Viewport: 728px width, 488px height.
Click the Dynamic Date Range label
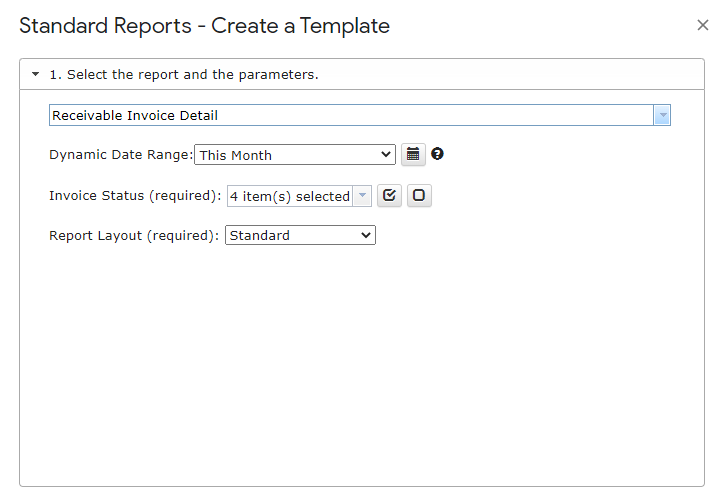[121, 155]
